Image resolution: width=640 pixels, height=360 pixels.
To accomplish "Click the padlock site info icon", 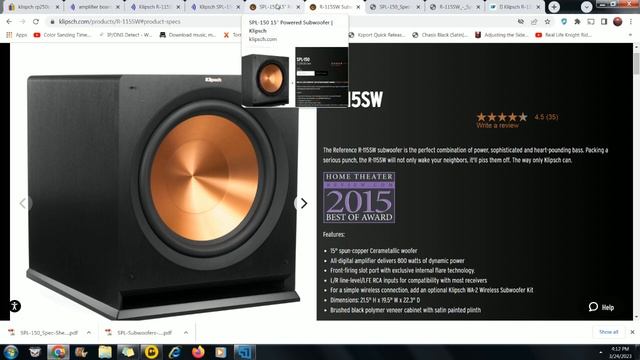I will click(x=52, y=22).
